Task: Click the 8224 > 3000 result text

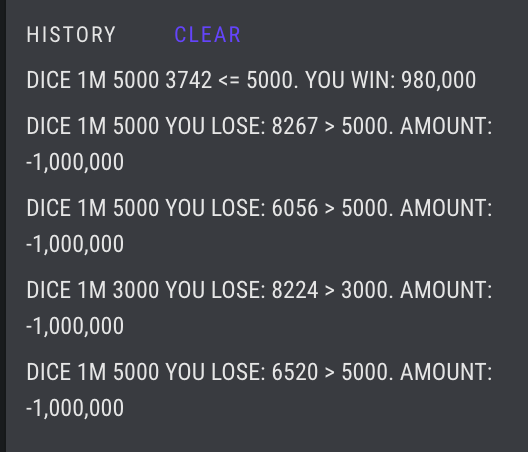Action: (x=333, y=290)
